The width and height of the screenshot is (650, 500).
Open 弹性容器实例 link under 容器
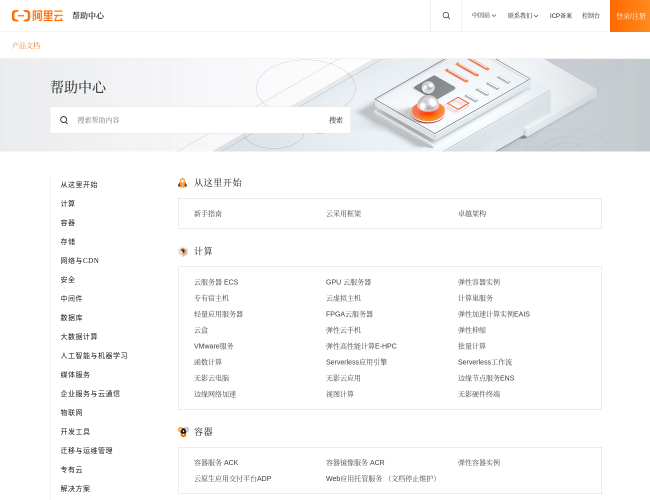479,463
